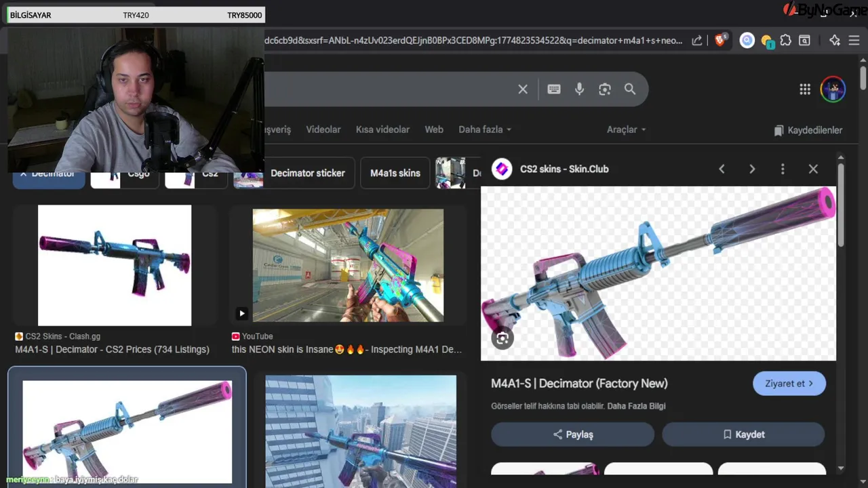Open the Clash.gg M4A1-S thumbnail on white

115,266
